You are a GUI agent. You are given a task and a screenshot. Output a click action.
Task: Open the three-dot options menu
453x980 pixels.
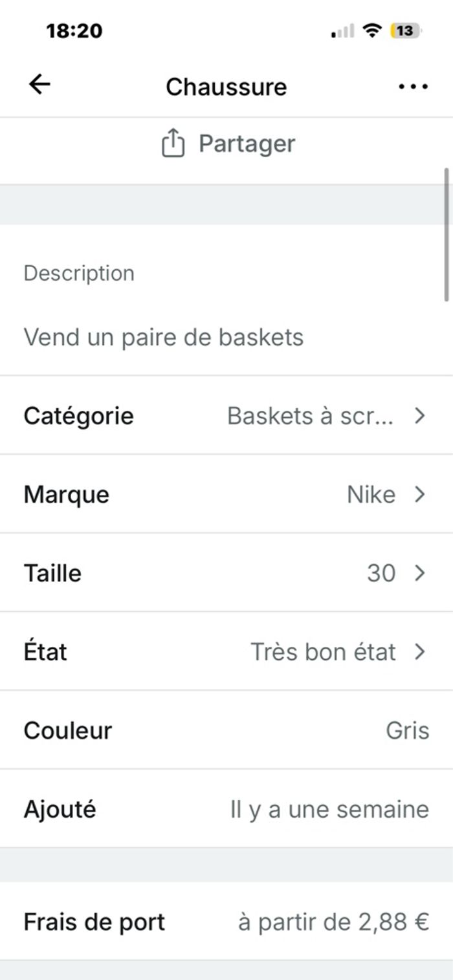[x=413, y=85]
